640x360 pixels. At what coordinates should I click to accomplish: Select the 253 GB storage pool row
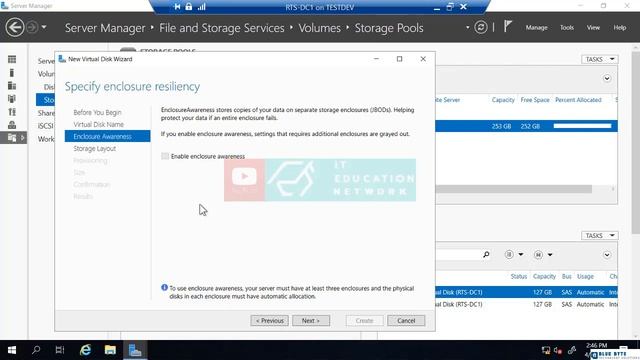point(527,126)
